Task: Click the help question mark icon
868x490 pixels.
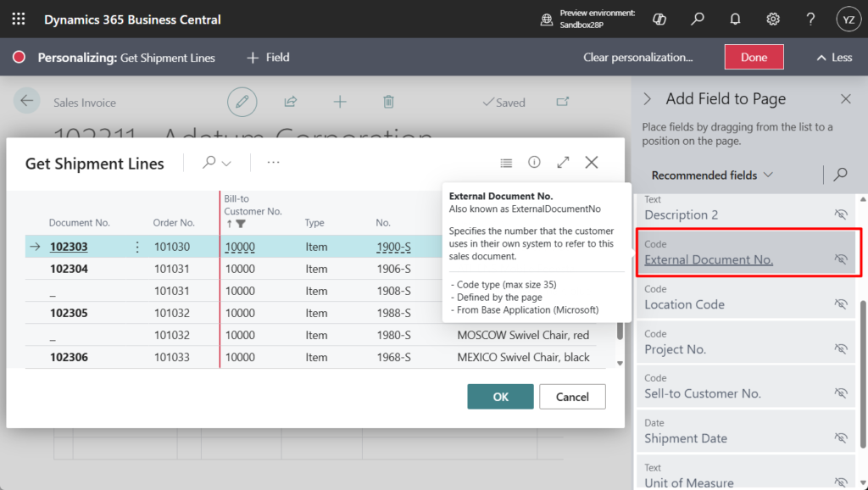Action: click(810, 19)
